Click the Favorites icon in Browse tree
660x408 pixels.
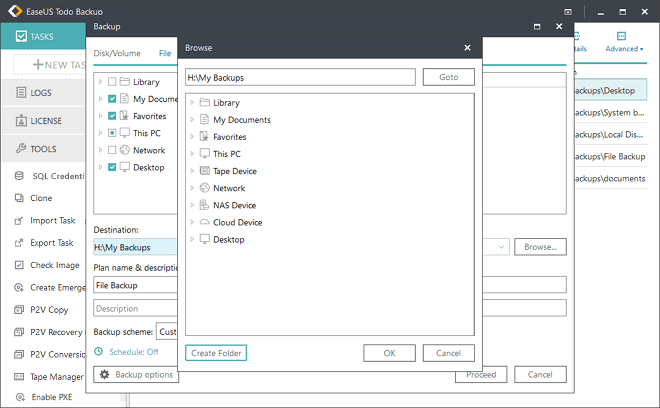coord(205,136)
